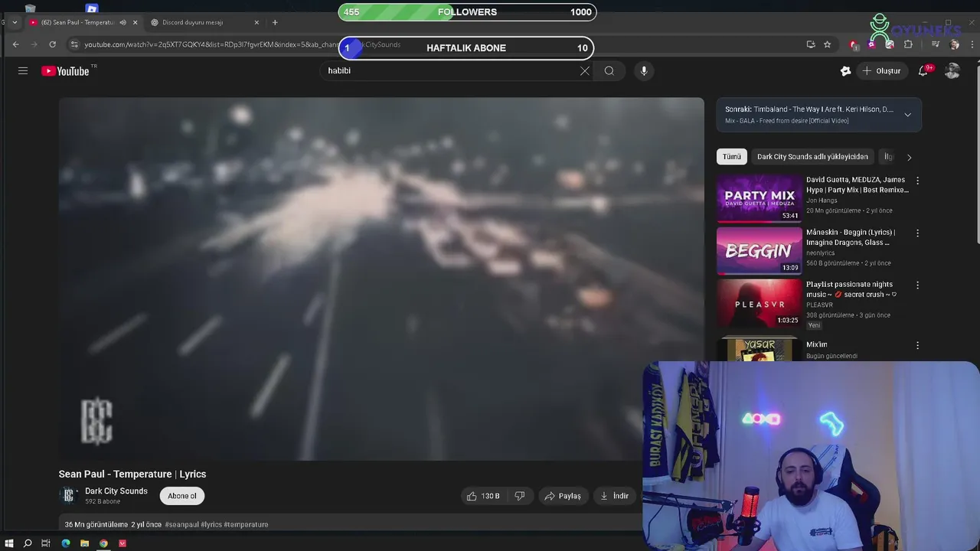Open options for the Mix'im item
Screen dimensions: 980x551
coord(917,345)
